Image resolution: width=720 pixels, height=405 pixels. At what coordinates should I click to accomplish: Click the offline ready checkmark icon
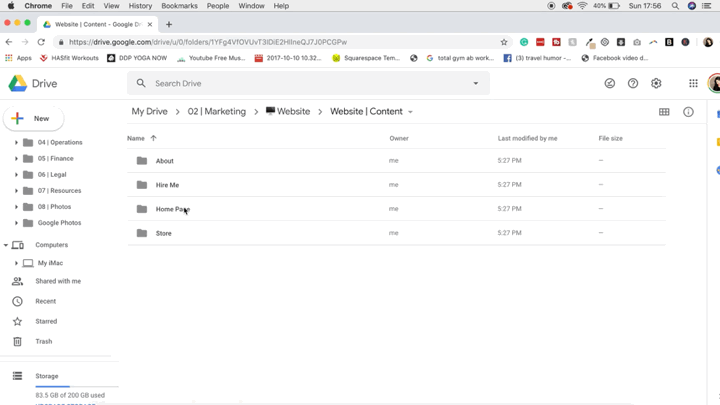609,83
